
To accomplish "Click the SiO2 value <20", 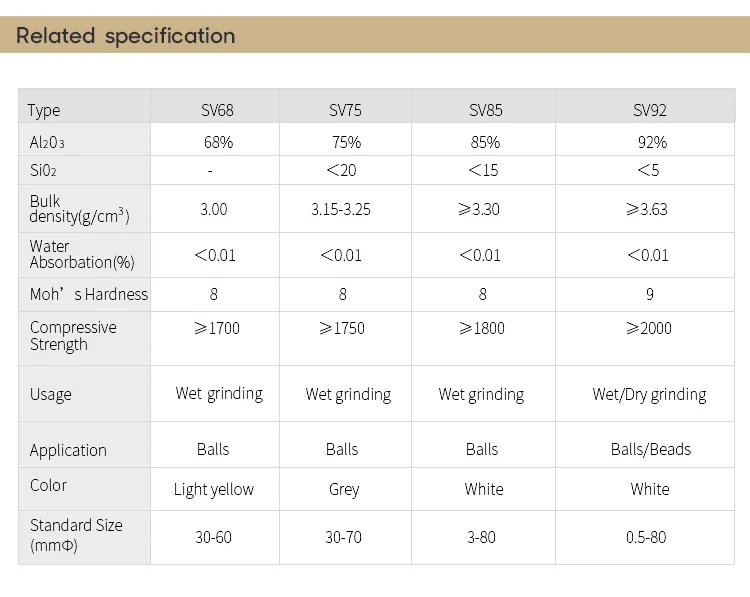I will pyautogui.click(x=342, y=170).
